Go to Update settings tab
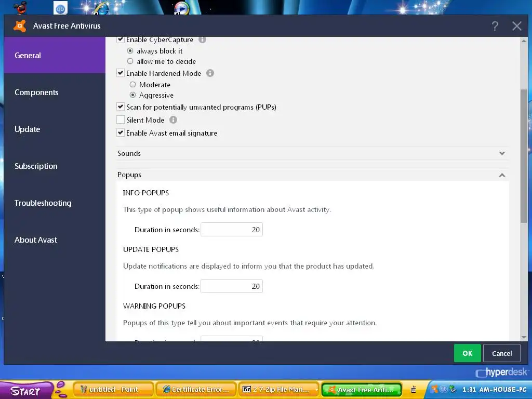 pyautogui.click(x=55, y=129)
